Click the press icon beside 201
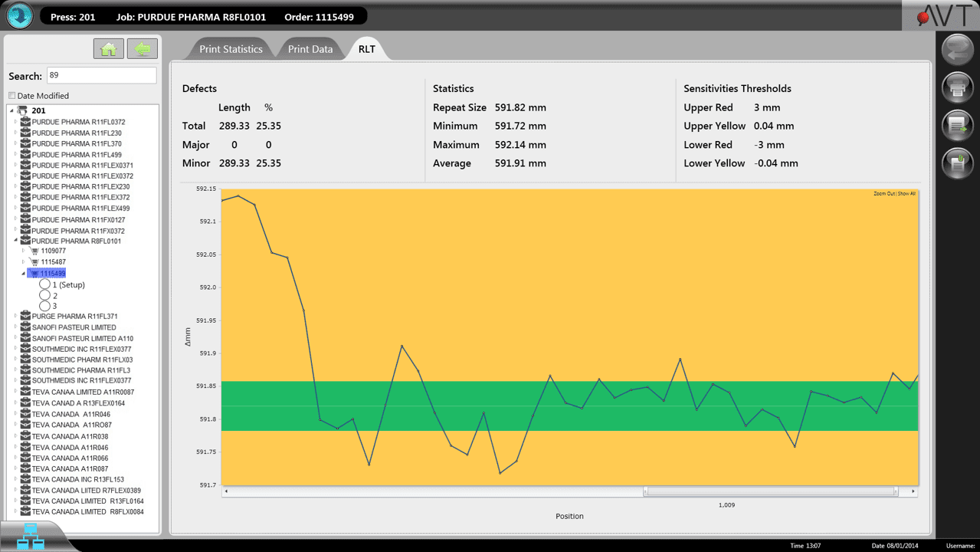980x552 pixels. coord(23,110)
